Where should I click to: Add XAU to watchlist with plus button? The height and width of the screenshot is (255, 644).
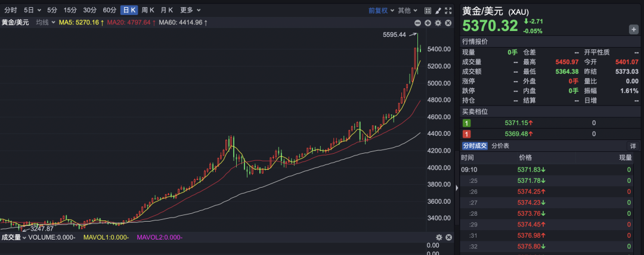click(633, 29)
